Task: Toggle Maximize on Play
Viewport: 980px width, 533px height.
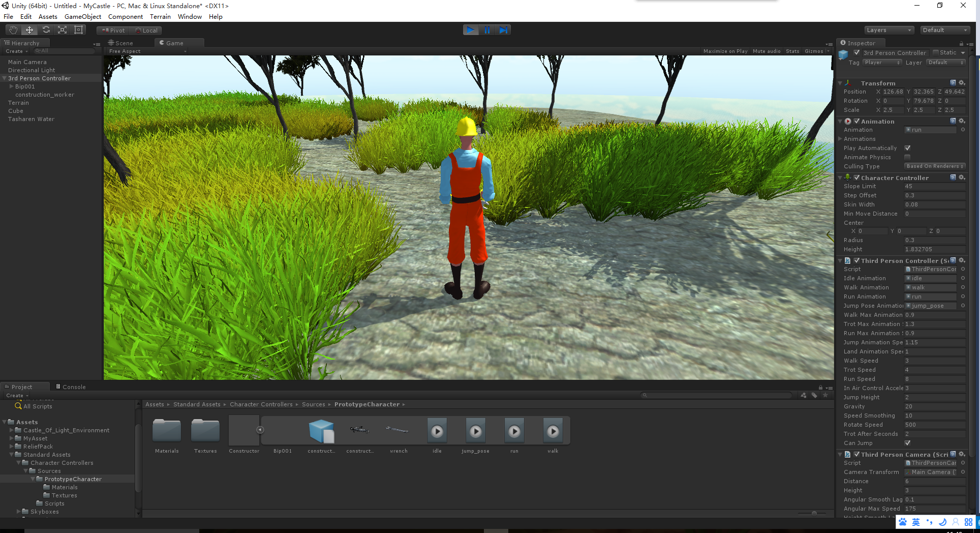Action: 725,51
